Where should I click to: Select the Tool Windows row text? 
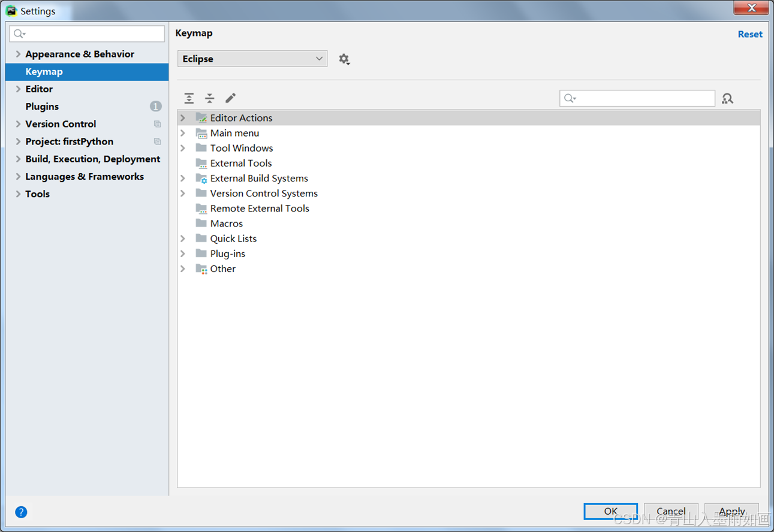(242, 148)
